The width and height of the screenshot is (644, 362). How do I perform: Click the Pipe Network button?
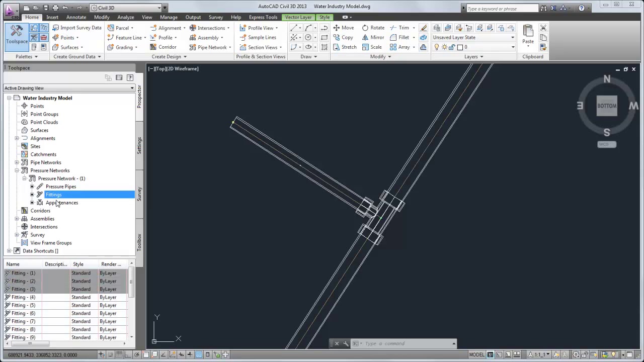(210, 47)
